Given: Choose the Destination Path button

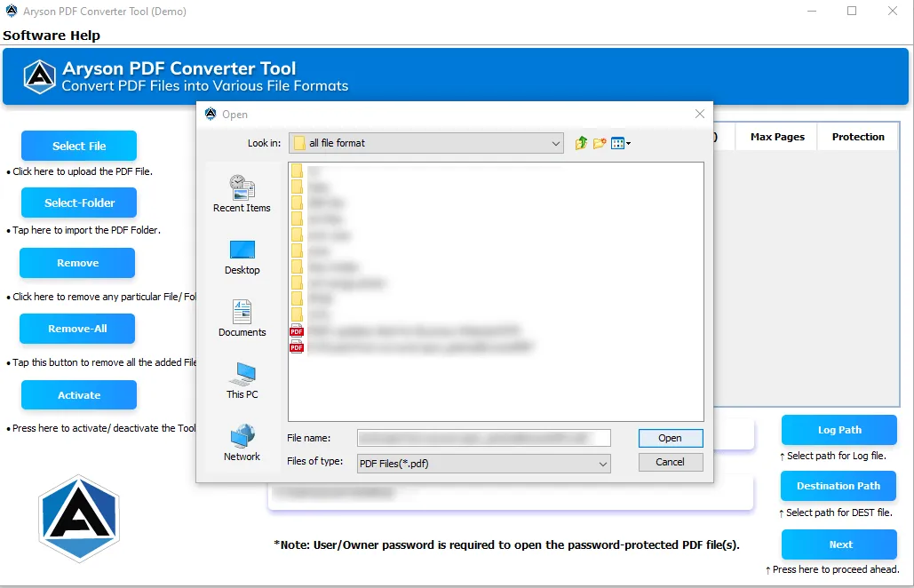Looking at the screenshot, I should [x=838, y=486].
